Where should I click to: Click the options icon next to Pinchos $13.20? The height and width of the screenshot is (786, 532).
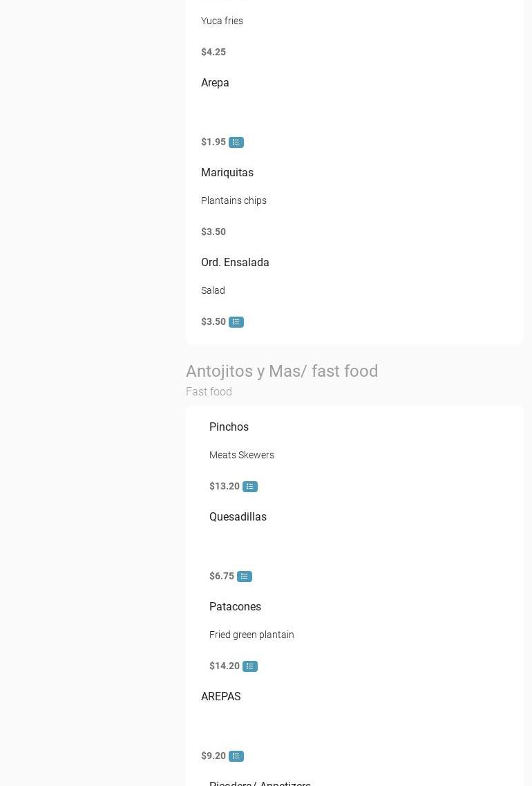250,487
